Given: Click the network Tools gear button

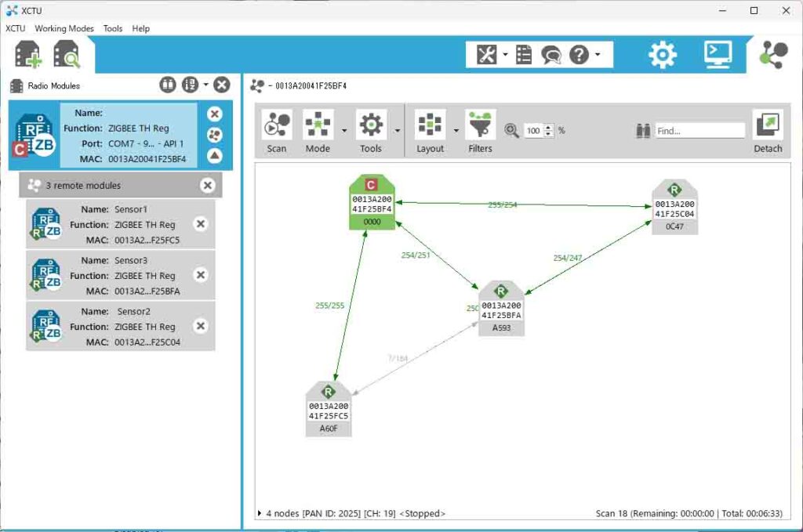Looking at the screenshot, I should [x=371, y=131].
